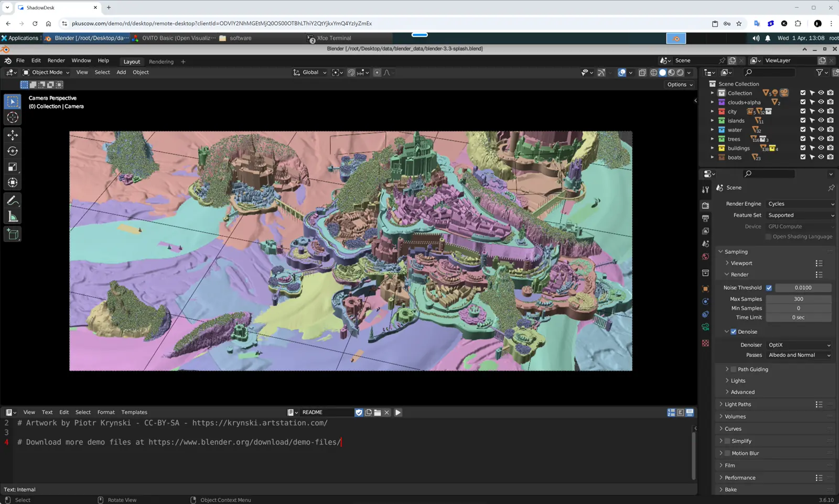Open the viewport Add menu
Viewport: 839px width, 504px height.
pyautogui.click(x=121, y=72)
